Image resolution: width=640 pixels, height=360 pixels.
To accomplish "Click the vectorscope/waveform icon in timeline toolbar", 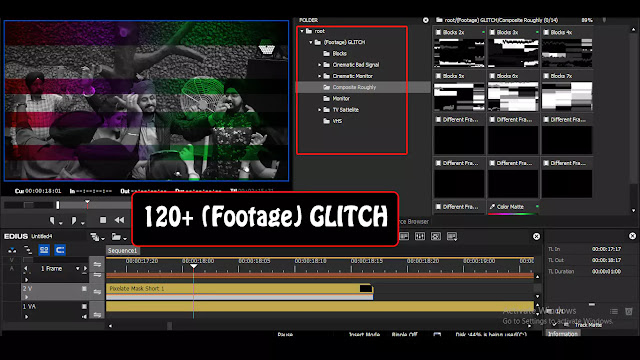I will (436, 236).
